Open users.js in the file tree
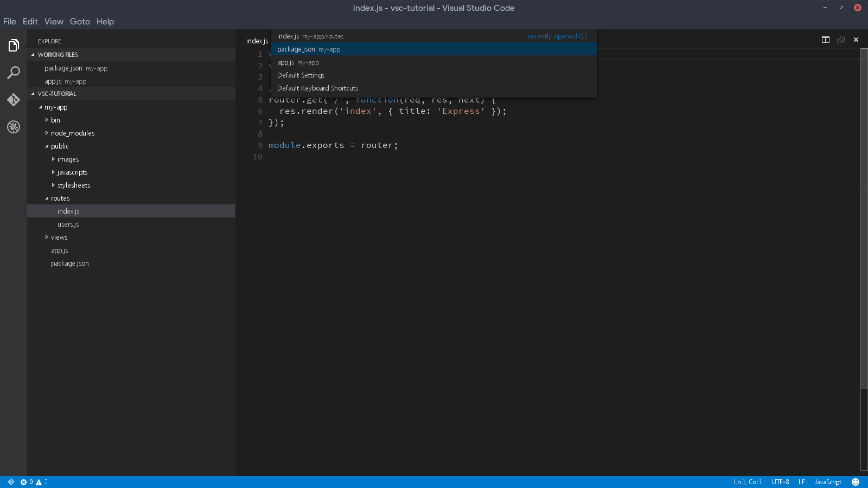 point(131,224)
